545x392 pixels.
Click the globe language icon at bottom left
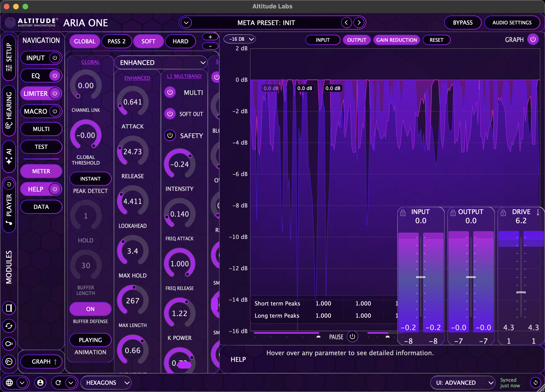pos(10,383)
